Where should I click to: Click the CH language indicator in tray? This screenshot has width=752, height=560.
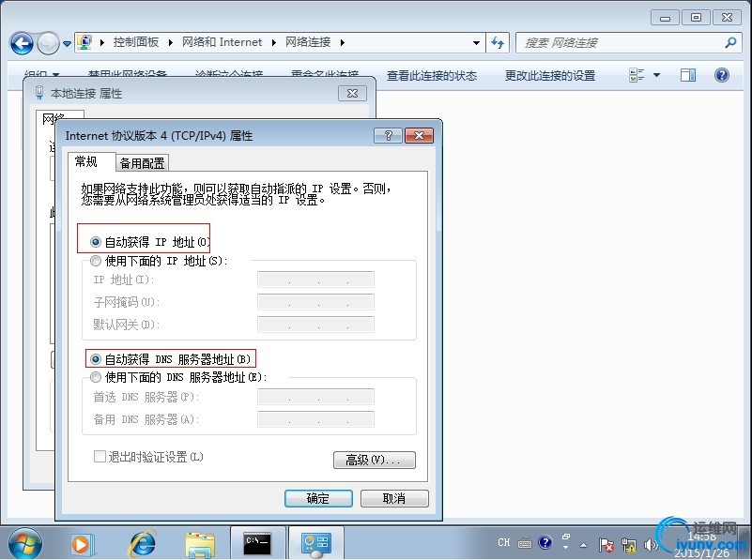pyautogui.click(x=503, y=543)
